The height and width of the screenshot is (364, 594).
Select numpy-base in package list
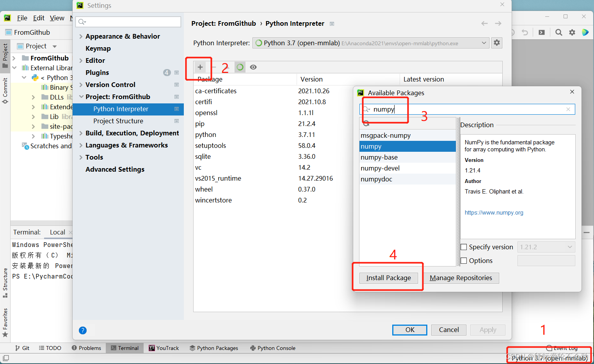(407, 157)
